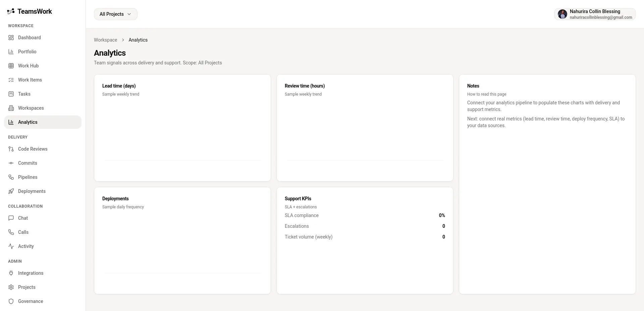644x311 pixels.
Task: View Deployments in sidebar
Action: 43,191
